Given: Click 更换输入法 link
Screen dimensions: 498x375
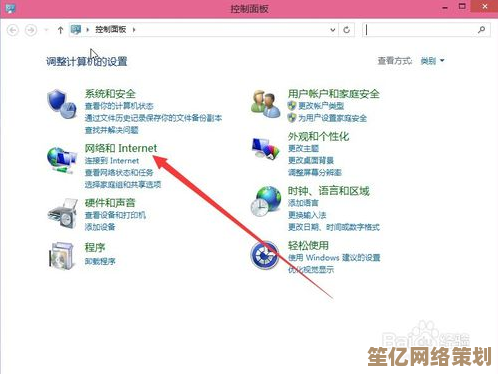Looking at the screenshot, I should click(x=307, y=215).
